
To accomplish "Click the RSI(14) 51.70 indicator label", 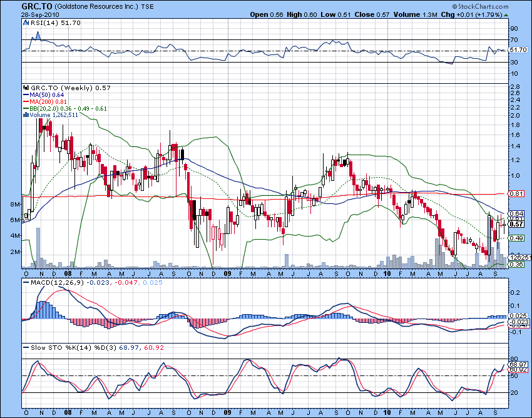I will pos(56,23).
